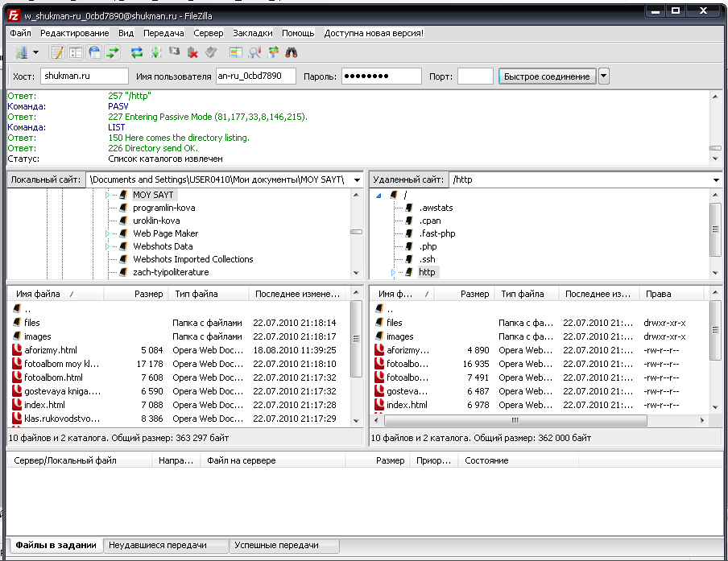Open Доступна новая версия! menu
The image size is (728, 561).
(374, 33)
